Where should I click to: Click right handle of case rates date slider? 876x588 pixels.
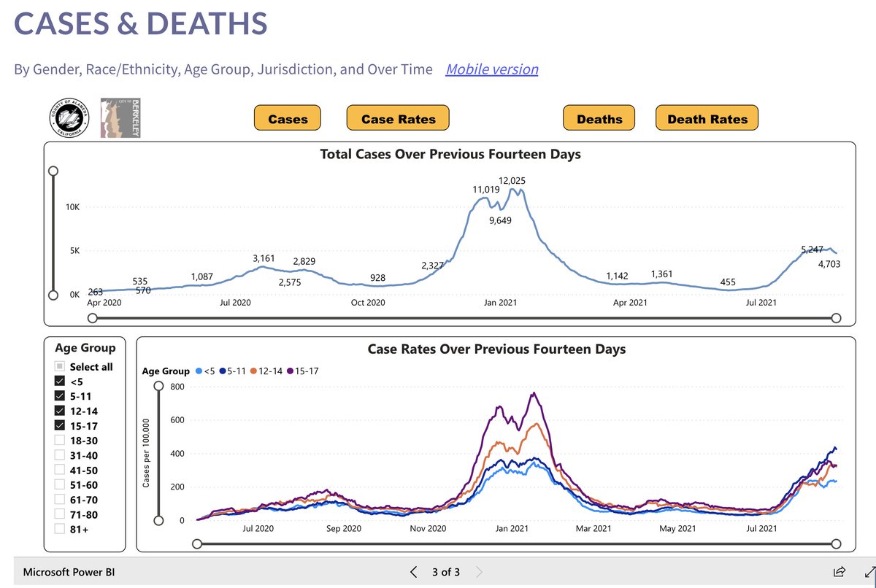coord(837,544)
